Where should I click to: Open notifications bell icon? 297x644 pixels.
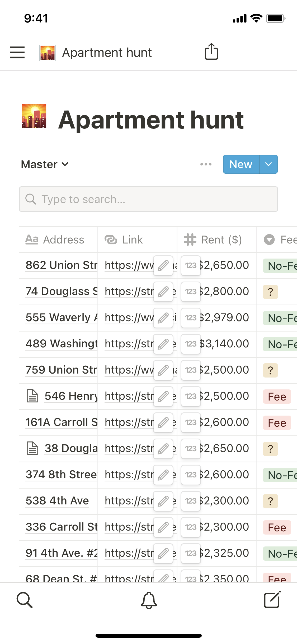[149, 600]
